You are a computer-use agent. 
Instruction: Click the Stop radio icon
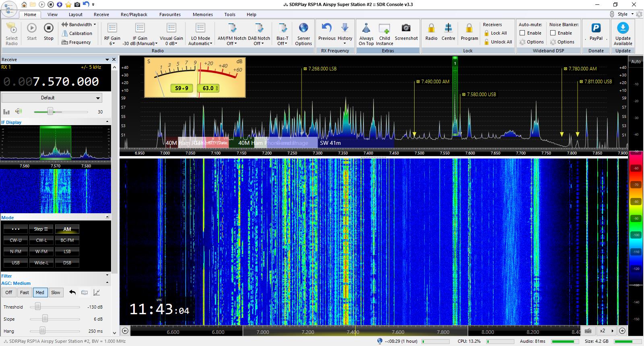point(48,28)
